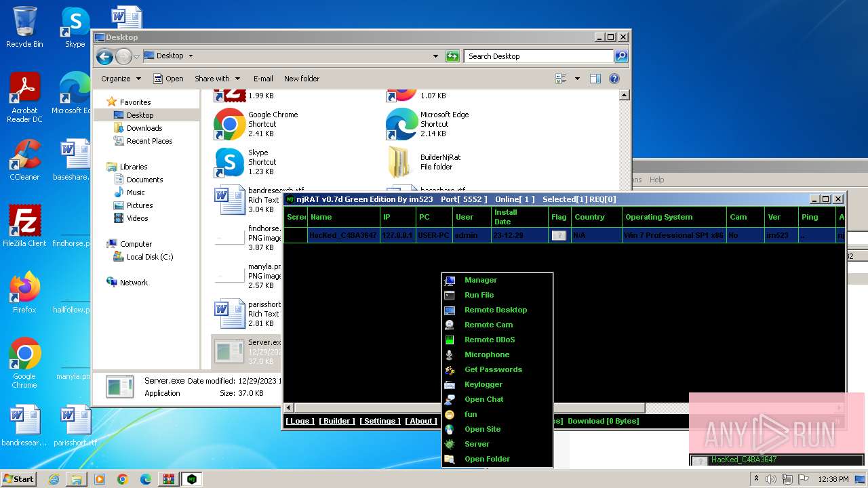Expand the recent locations dropdown beside navigation arrows
Screen dimensions: 868x488
click(x=136, y=56)
